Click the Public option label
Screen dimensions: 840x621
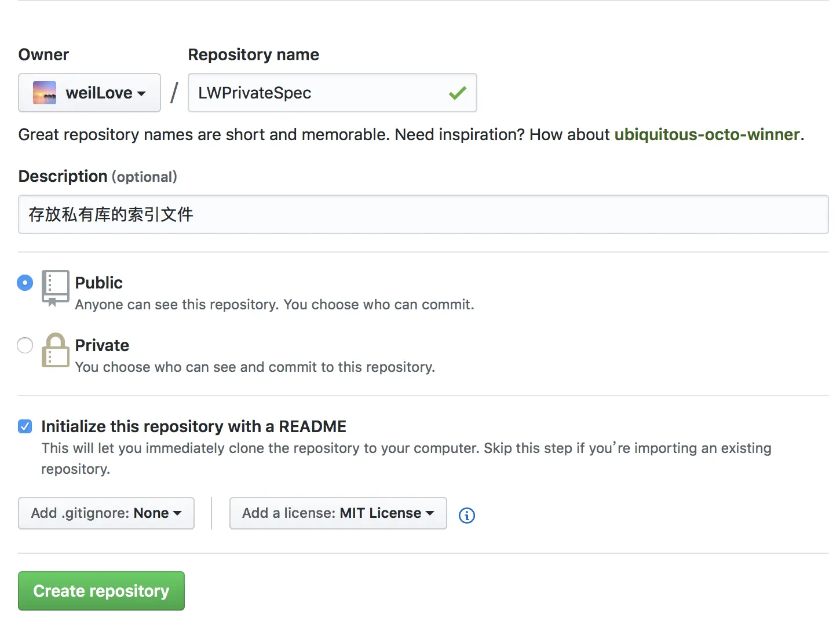coord(99,283)
